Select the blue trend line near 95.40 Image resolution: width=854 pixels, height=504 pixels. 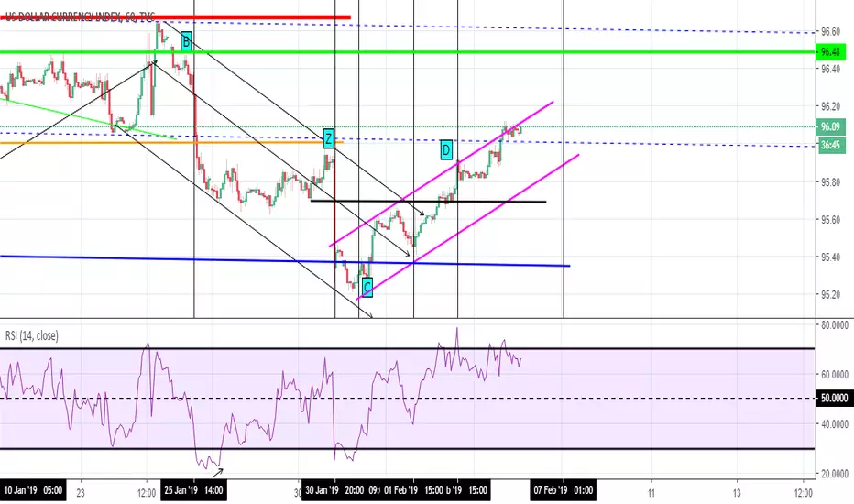pos(285,261)
